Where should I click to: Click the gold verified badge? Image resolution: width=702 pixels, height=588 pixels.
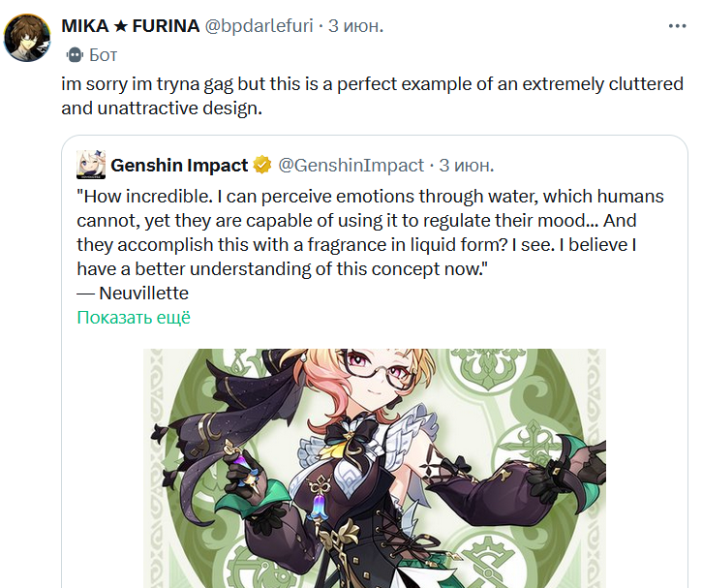coord(261,166)
